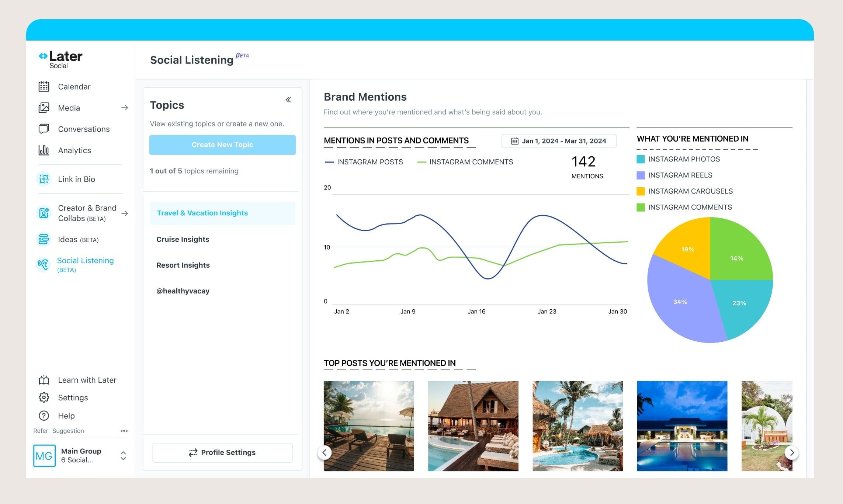Click the Suggestion link

pos(68,431)
